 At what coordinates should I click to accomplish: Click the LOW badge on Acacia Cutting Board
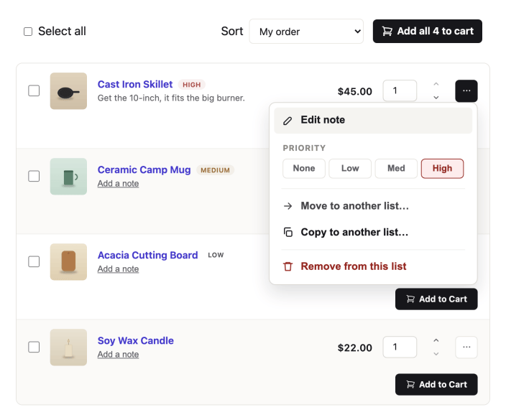[x=216, y=256]
